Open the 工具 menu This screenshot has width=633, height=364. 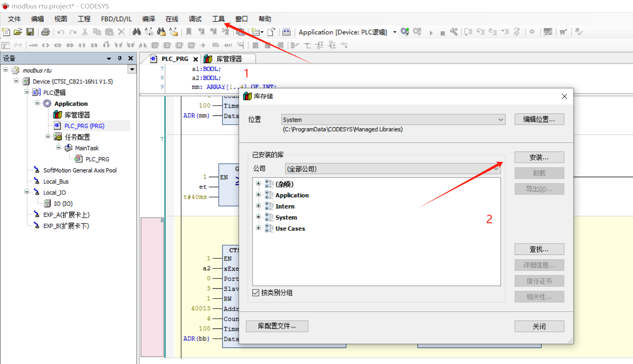pos(218,19)
